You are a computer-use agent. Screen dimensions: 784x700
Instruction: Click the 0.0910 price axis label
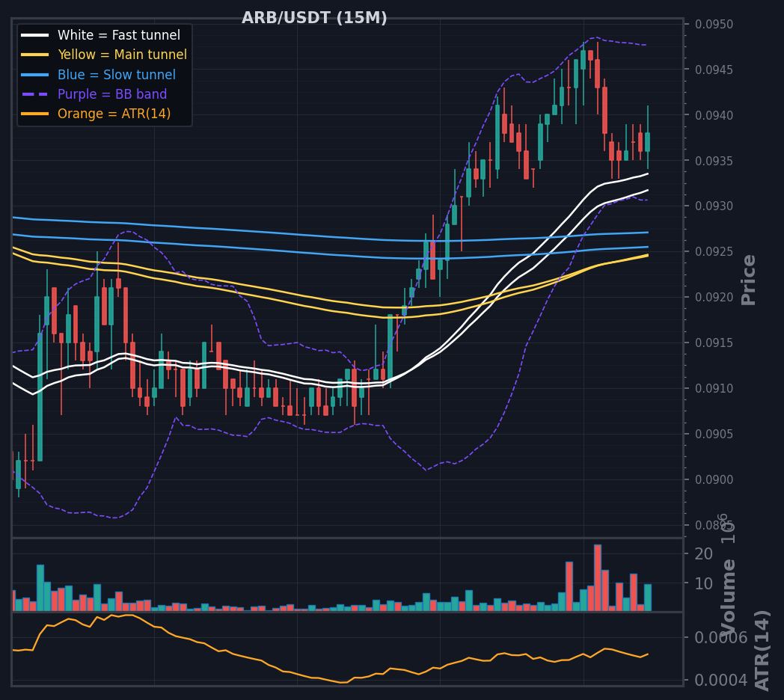pos(714,388)
